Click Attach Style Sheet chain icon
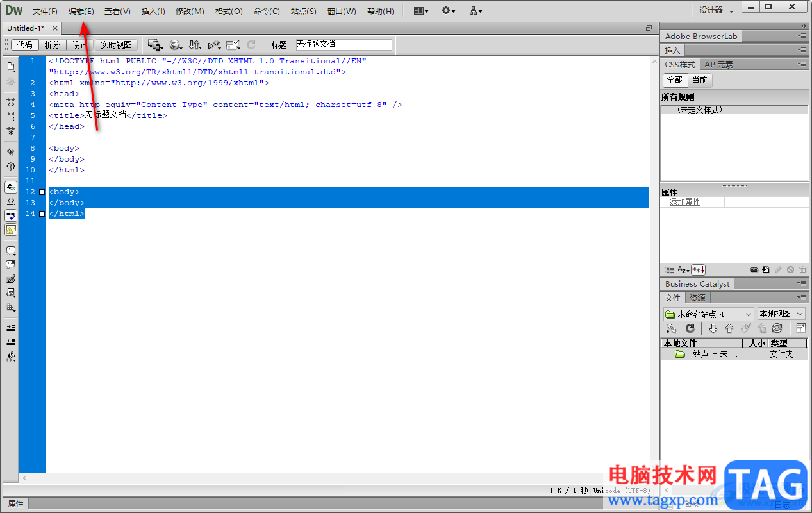The image size is (812, 513). pyautogui.click(x=754, y=270)
